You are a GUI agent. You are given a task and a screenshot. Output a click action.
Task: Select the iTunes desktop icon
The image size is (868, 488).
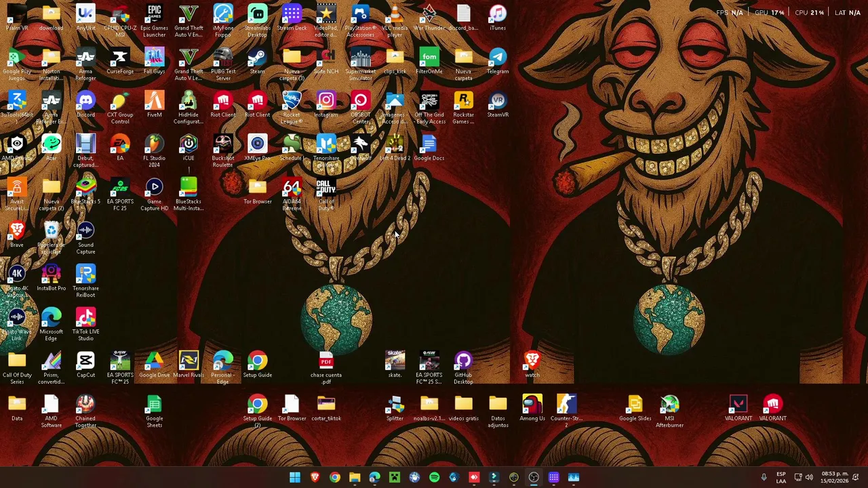coord(498,18)
